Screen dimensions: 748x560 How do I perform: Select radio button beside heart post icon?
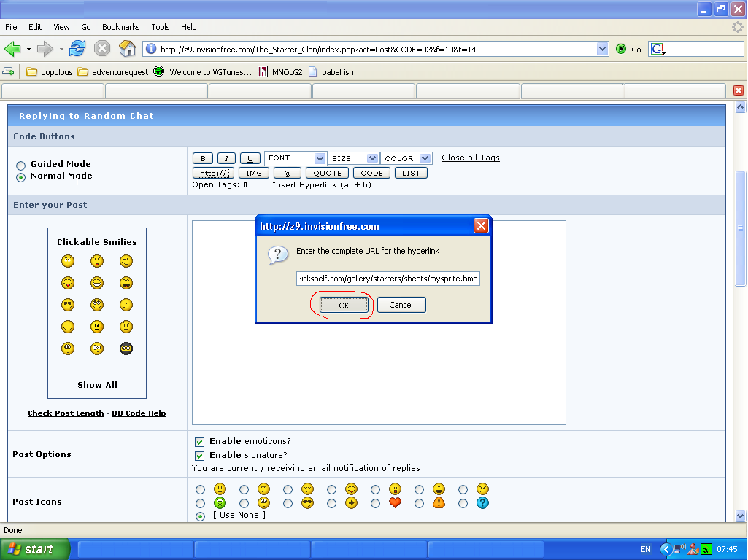(x=375, y=503)
